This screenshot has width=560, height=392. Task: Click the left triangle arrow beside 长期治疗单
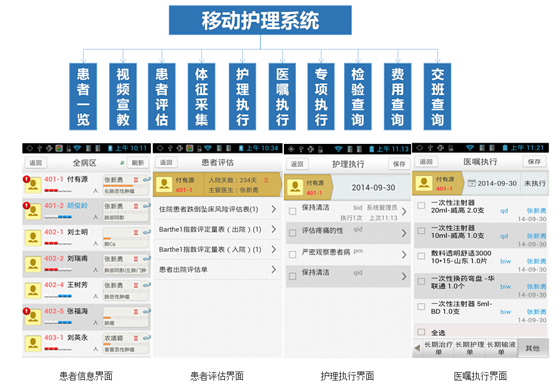[x=417, y=348]
